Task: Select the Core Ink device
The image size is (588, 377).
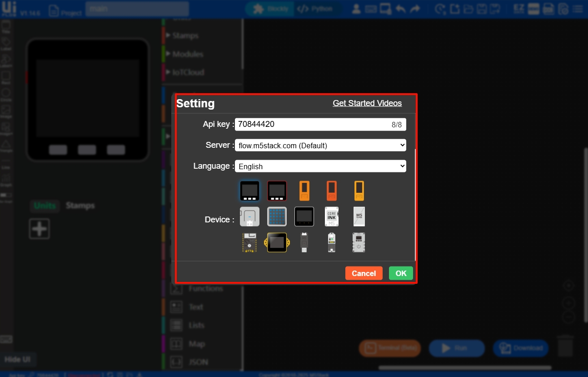Action: [332, 216]
